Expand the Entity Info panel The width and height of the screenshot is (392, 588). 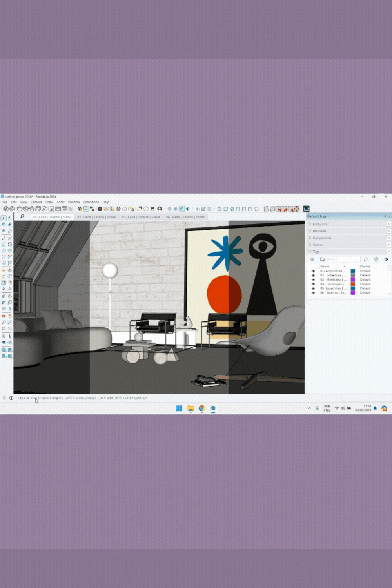320,224
